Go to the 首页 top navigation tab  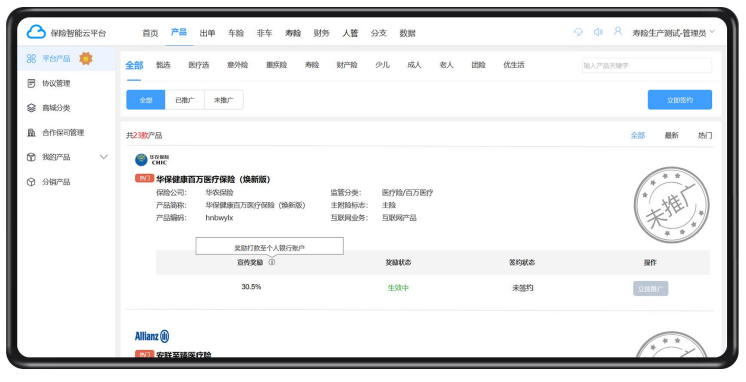(x=150, y=33)
